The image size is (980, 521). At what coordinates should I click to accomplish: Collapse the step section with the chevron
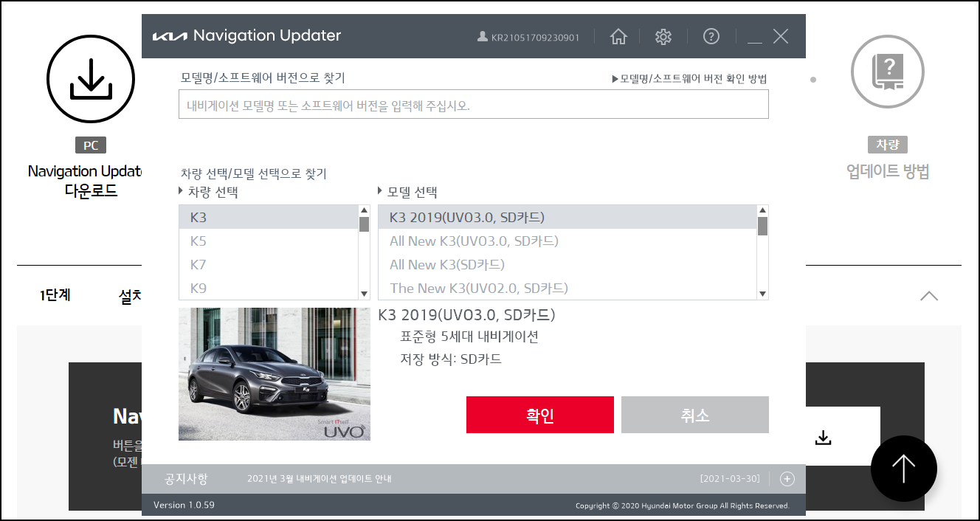929,296
